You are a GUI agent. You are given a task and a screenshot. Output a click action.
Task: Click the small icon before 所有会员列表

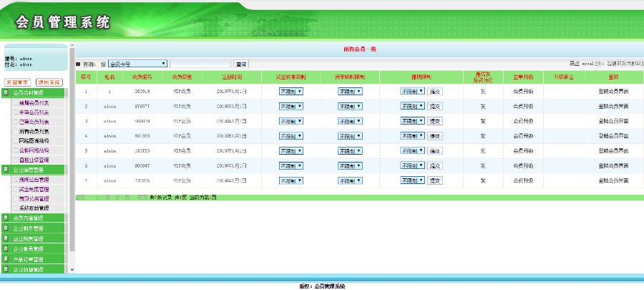(16, 131)
